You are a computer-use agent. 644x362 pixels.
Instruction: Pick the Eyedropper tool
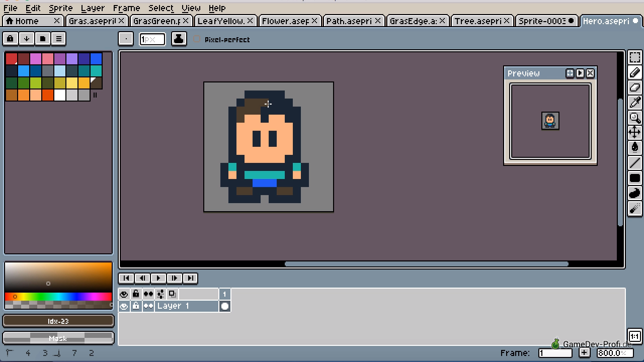634,103
